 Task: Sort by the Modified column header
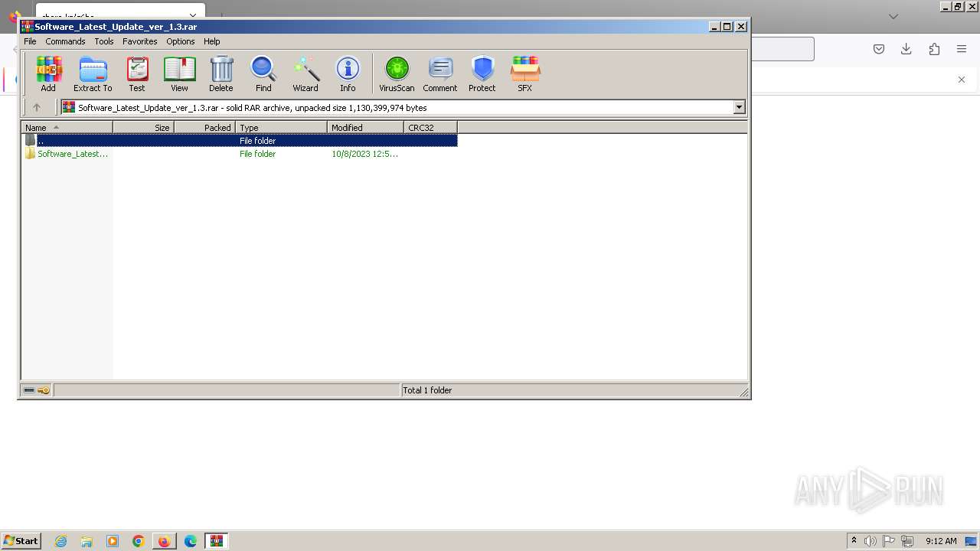(x=365, y=128)
